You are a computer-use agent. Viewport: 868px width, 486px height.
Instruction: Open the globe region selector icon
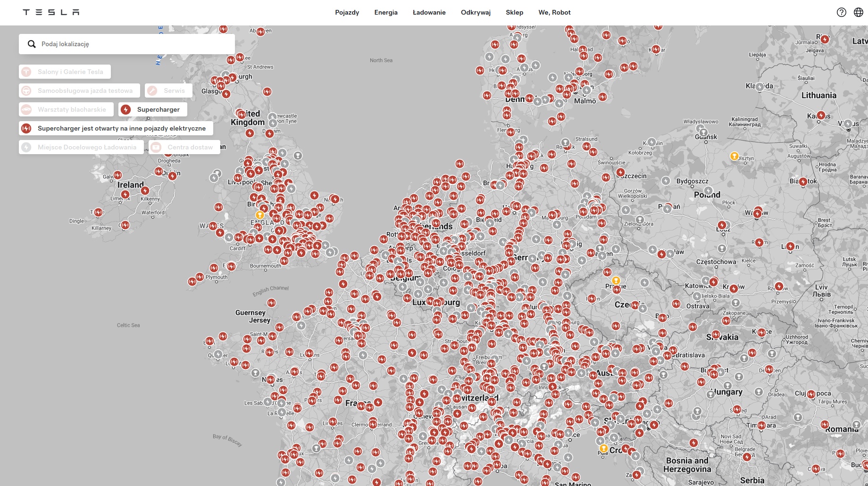click(x=859, y=12)
